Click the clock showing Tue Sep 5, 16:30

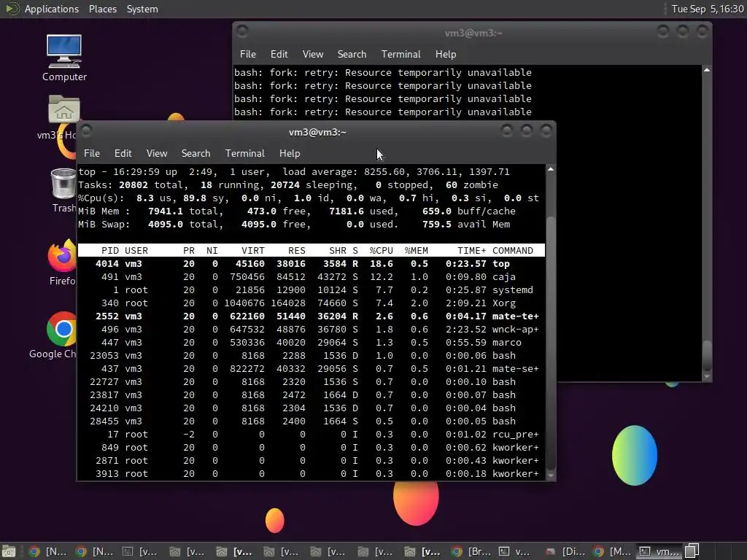click(708, 9)
